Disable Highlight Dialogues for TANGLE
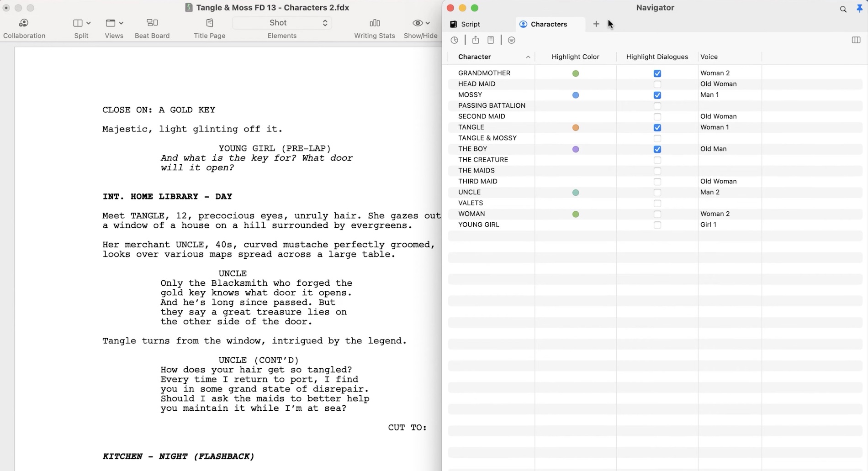868x471 pixels. tap(657, 128)
